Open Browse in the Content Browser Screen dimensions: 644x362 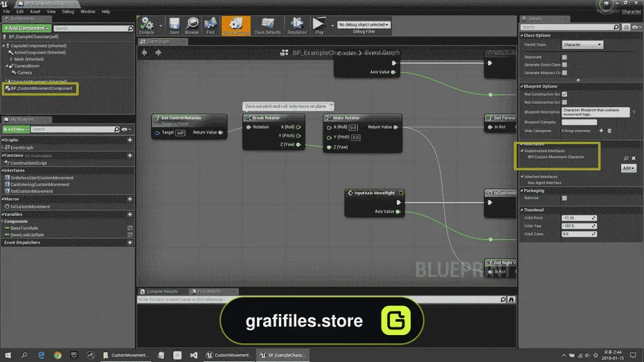192,26
